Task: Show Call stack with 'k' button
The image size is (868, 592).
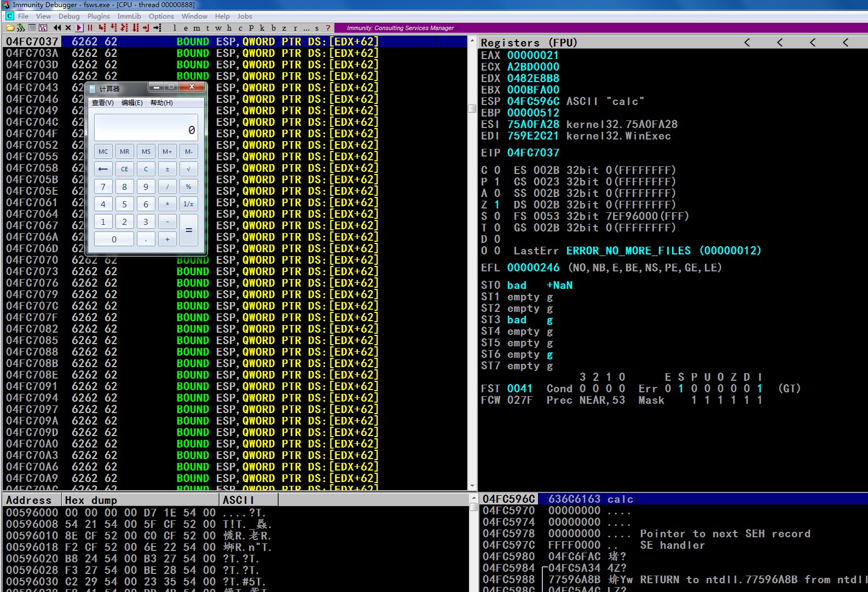Action: [x=262, y=28]
